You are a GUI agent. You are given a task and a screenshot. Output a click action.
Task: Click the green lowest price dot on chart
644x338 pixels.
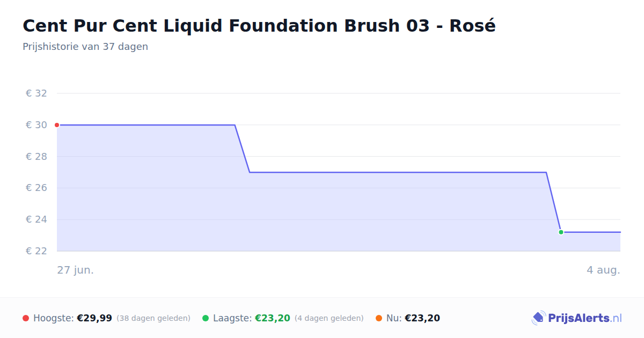(x=561, y=232)
